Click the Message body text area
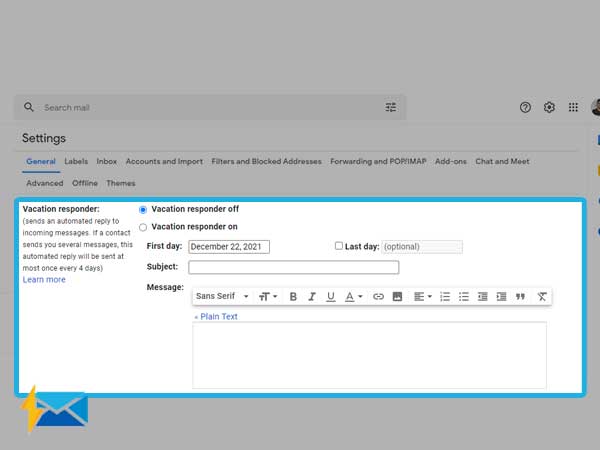 (369, 355)
